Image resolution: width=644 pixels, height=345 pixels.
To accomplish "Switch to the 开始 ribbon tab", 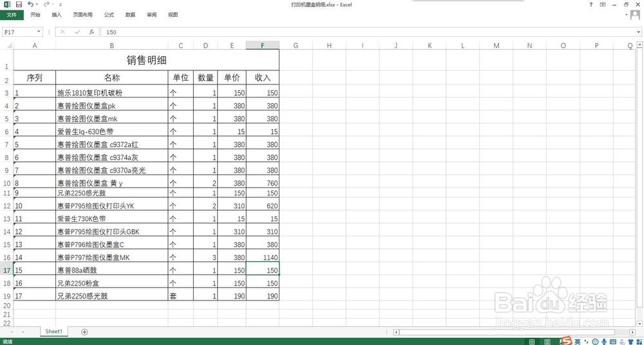I will pyautogui.click(x=35, y=15).
